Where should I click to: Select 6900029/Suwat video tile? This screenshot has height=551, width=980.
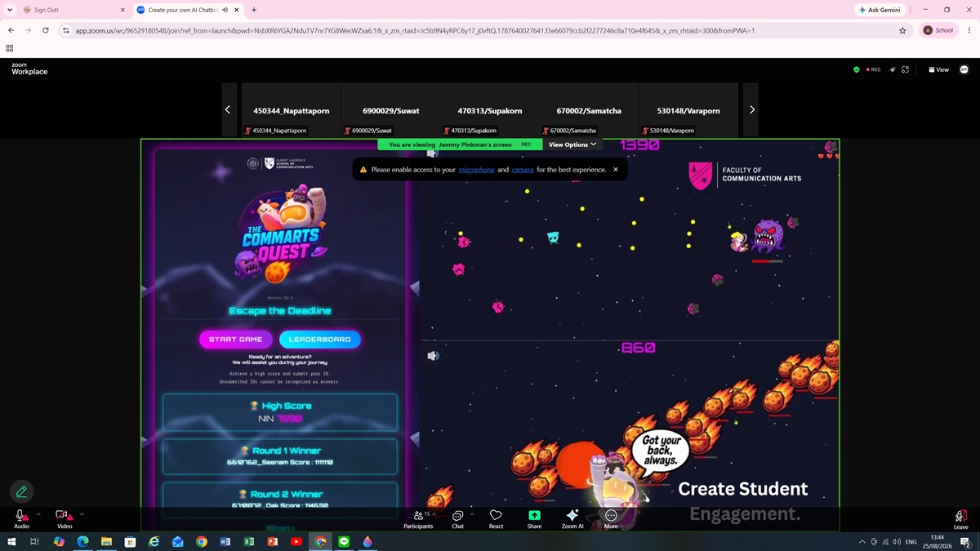[390, 109]
